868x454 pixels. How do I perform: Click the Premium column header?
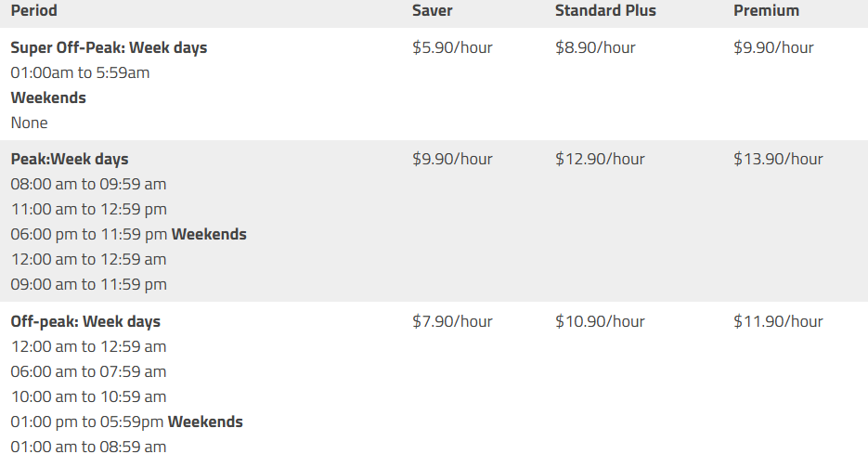766,10
